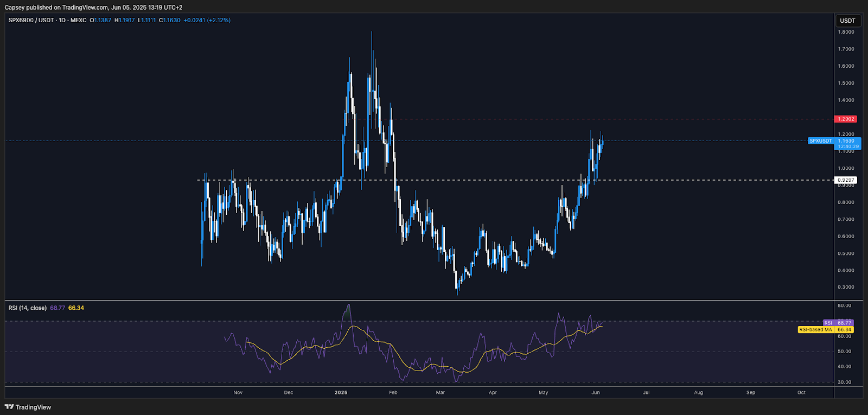This screenshot has height=415, width=868.
Task: Click the 0.8000 price axis label
Action: pos(846,202)
